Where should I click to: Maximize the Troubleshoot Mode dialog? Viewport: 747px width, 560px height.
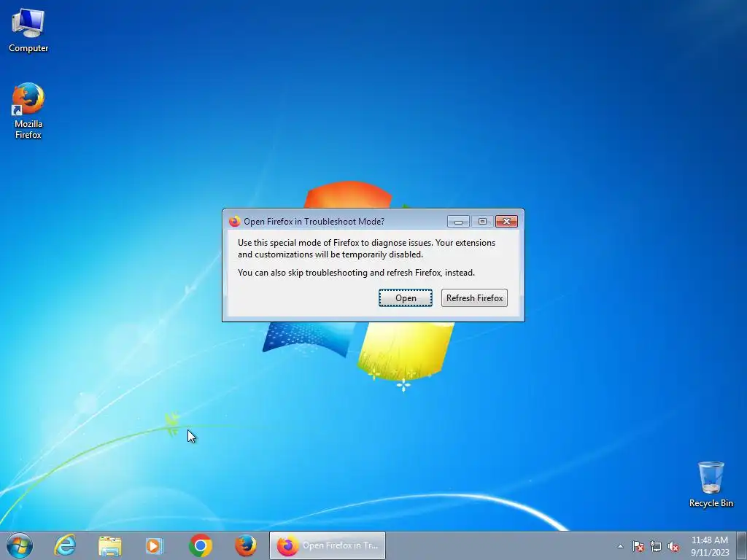point(482,222)
